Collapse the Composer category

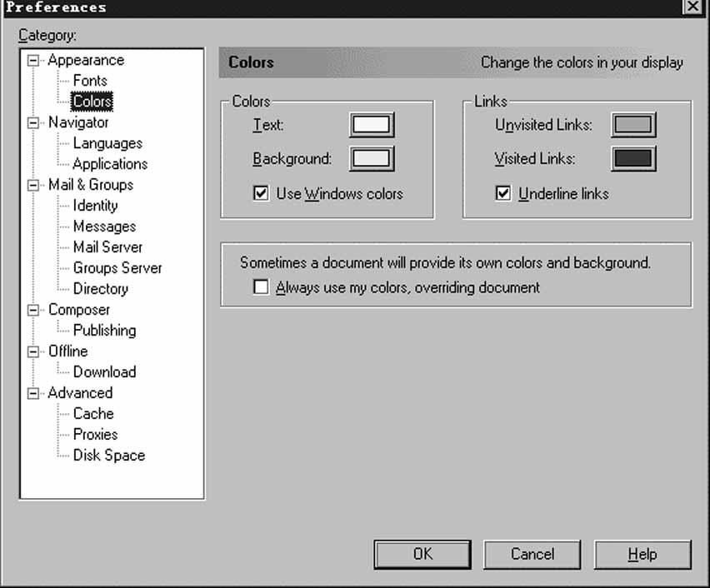coord(33,310)
